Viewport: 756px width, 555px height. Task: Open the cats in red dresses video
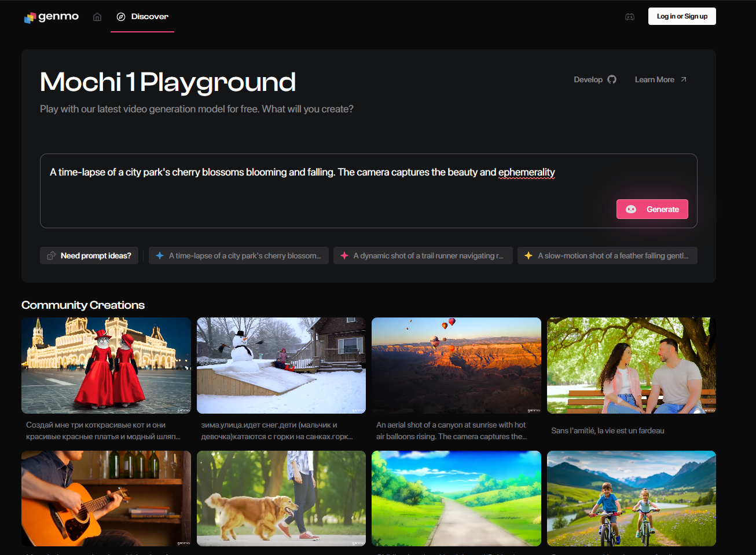106,366
